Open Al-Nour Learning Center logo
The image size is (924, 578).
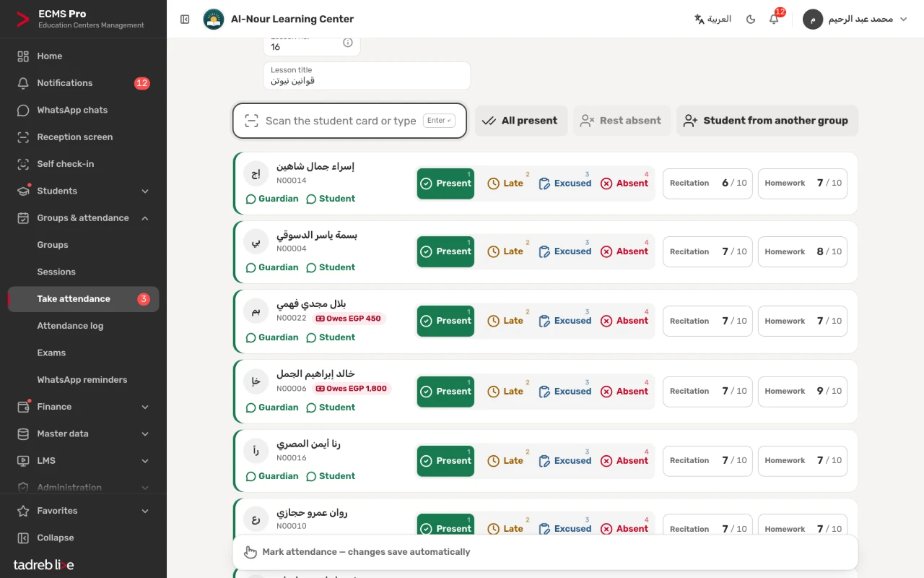[214, 20]
